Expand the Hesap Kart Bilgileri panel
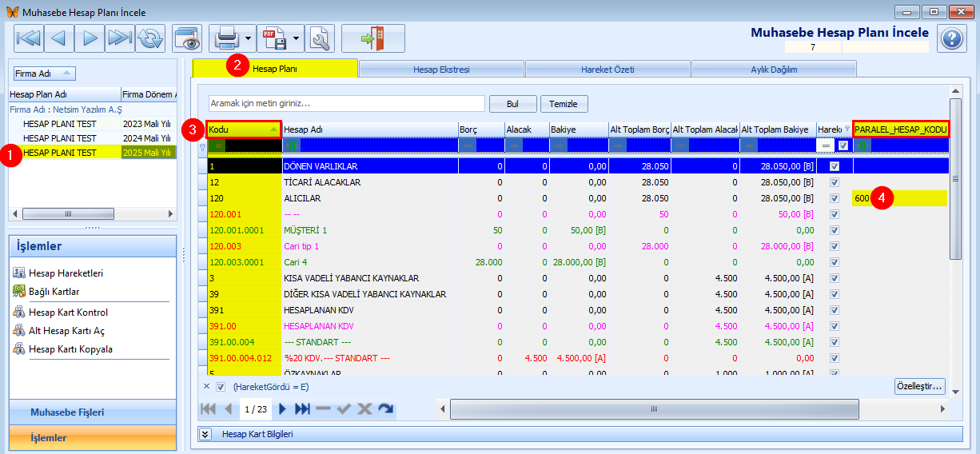Viewport: 980px width, 454px height. [205, 433]
